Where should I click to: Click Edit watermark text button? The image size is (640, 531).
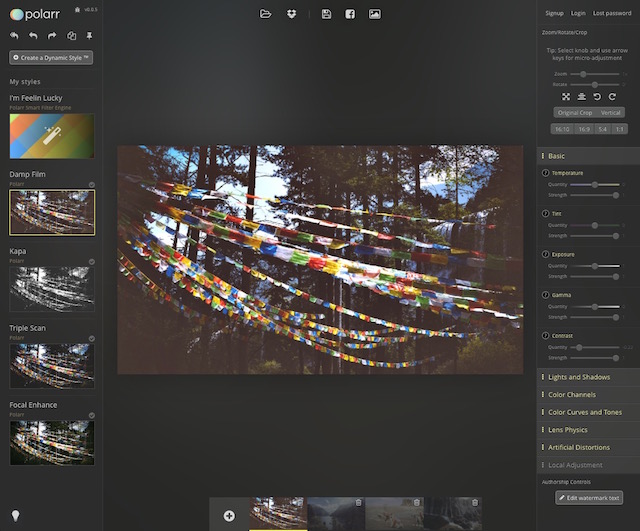[x=589, y=498]
